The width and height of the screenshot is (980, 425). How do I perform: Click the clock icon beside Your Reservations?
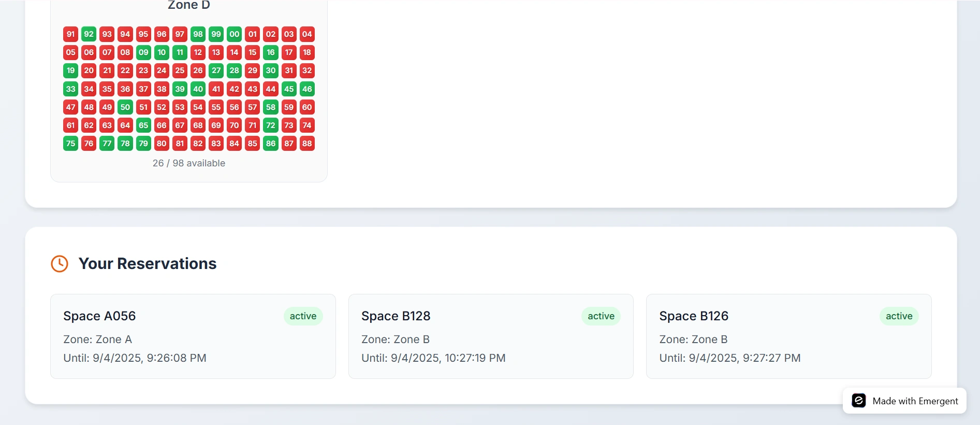point(60,264)
